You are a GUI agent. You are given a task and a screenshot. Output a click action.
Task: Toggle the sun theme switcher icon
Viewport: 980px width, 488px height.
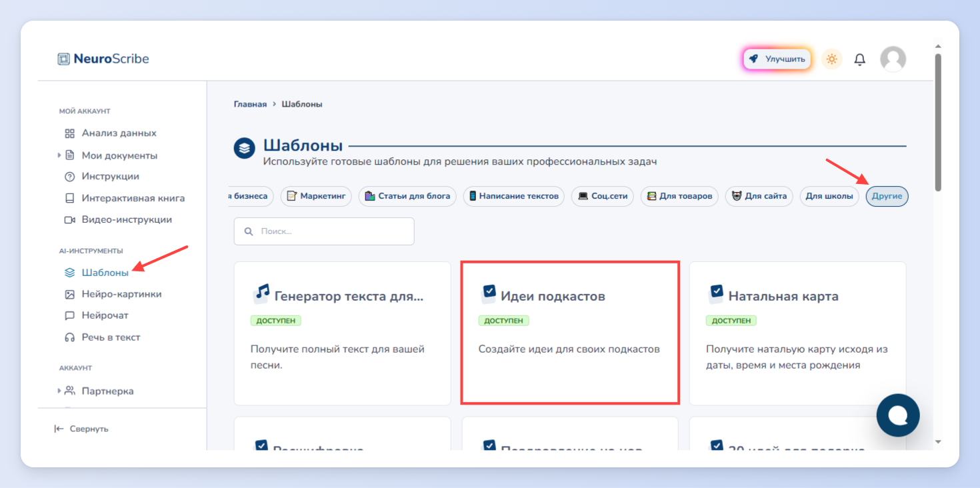pyautogui.click(x=831, y=59)
